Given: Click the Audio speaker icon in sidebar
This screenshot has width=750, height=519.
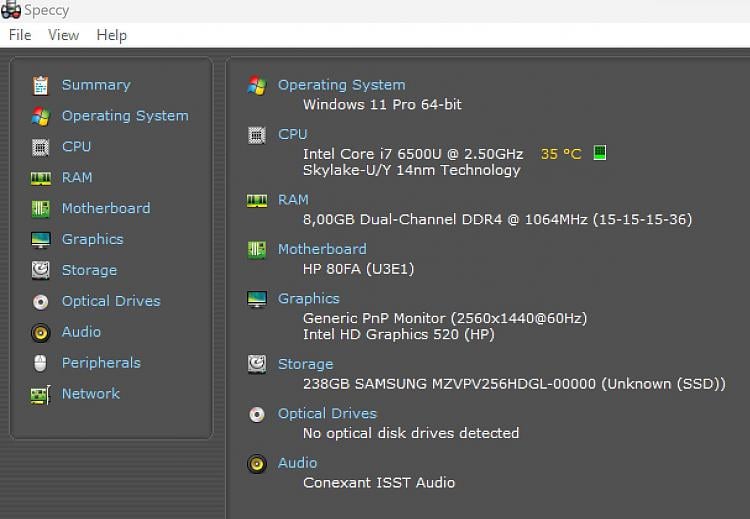Looking at the screenshot, I should pyautogui.click(x=41, y=332).
